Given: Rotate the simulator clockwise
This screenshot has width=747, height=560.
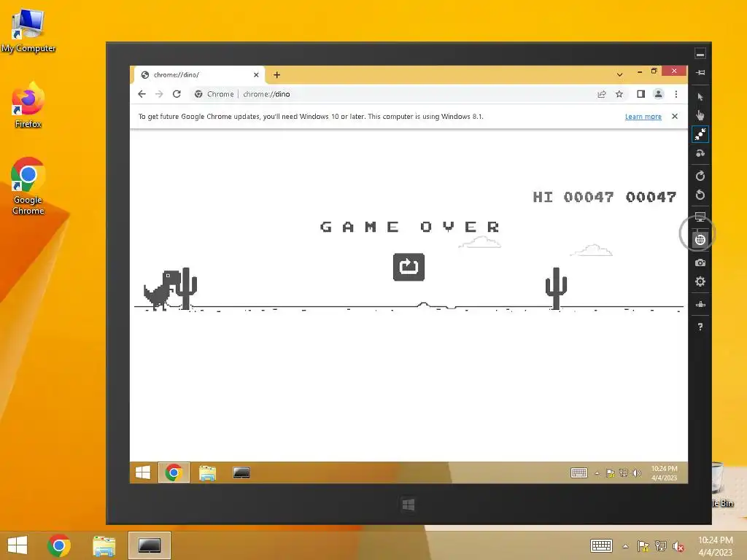Looking at the screenshot, I should (x=700, y=176).
